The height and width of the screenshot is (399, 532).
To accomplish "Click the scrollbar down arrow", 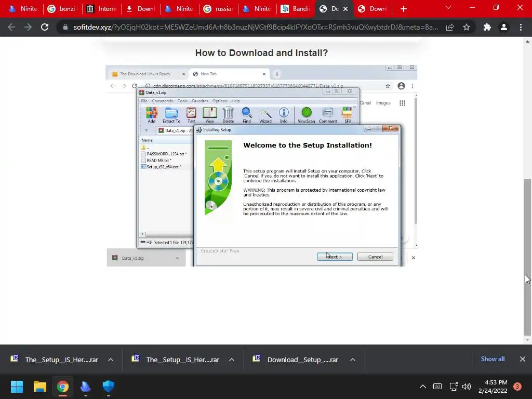I will click(x=527, y=340).
